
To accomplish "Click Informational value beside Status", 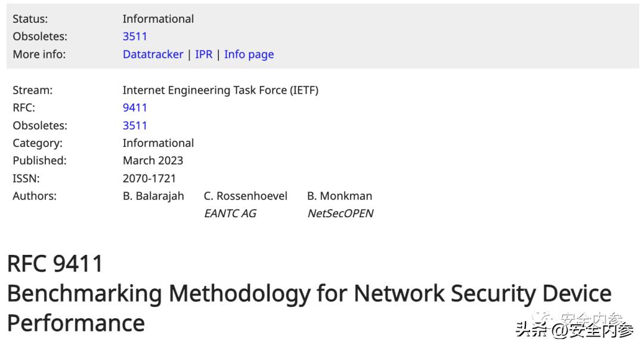I will [x=158, y=19].
